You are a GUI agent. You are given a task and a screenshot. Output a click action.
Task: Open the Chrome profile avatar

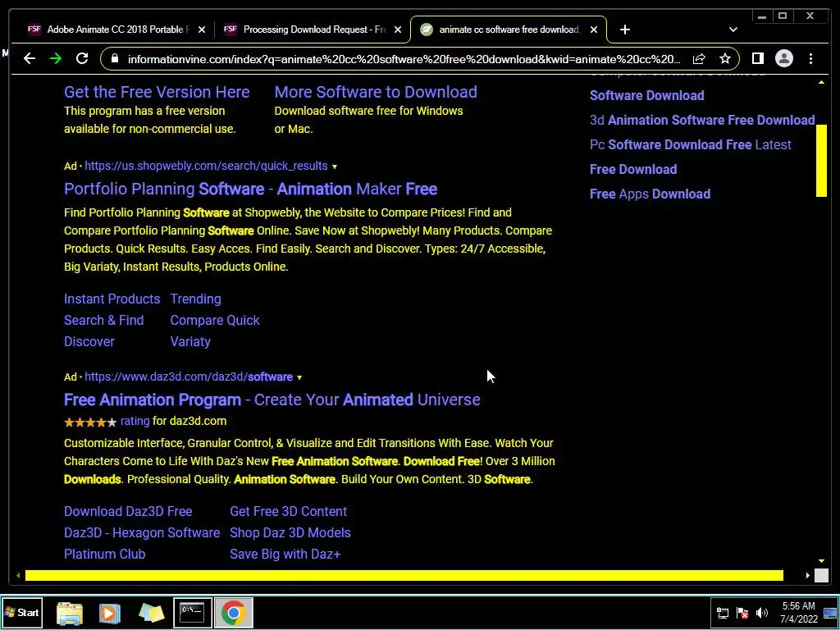pos(783,58)
